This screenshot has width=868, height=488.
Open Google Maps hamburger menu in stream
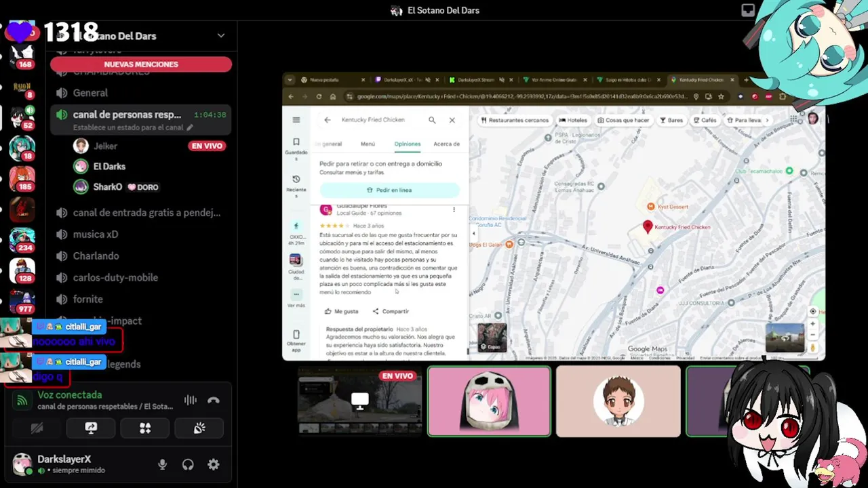pos(296,120)
